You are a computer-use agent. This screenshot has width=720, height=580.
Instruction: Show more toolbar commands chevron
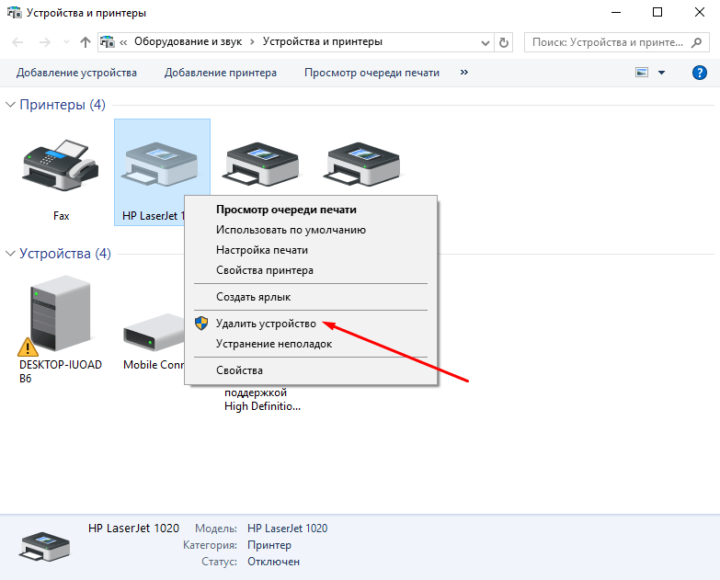[x=464, y=73]
